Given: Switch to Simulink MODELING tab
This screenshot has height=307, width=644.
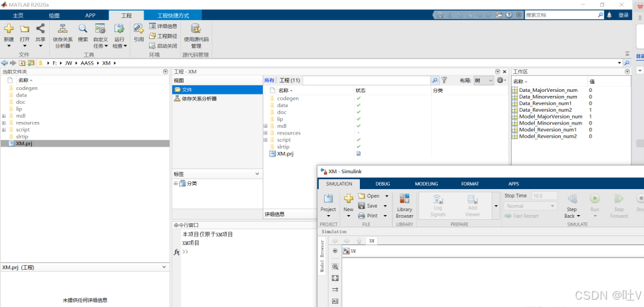Looking at the screenshot, I should click(x=426, y=184).
